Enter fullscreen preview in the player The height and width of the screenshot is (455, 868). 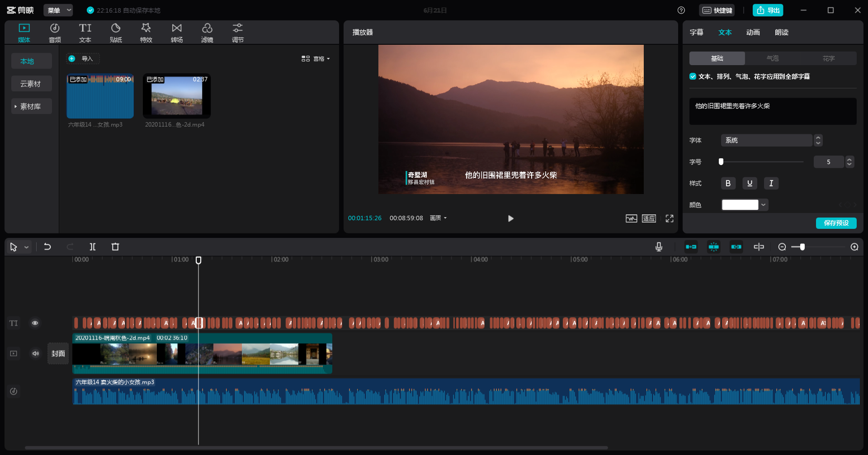click(670, 218)
